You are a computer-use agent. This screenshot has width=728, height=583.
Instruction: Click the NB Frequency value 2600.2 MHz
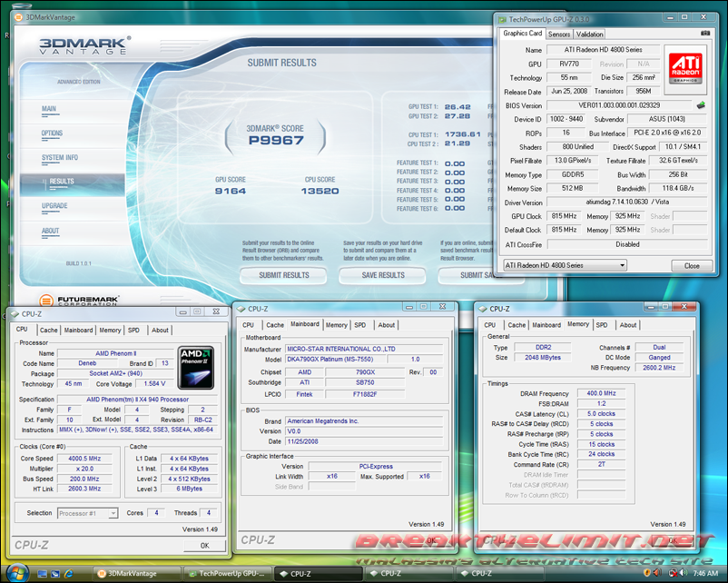point(659,368)
